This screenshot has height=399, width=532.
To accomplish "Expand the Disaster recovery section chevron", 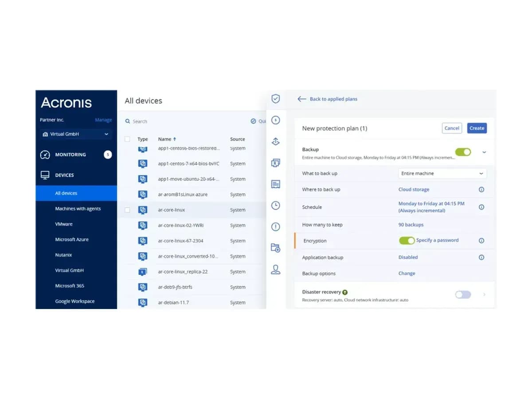I will tap(484, 294).
